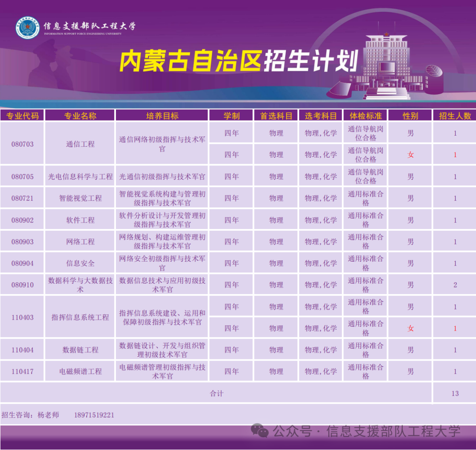Select major code 080910
Image resolution: width=476 pixels, height=450 pixels.
(x=22, y=285)
